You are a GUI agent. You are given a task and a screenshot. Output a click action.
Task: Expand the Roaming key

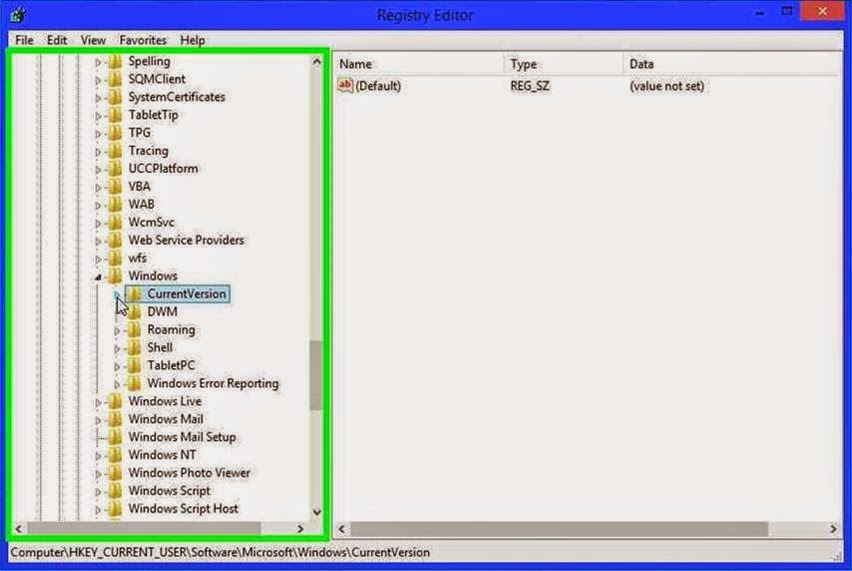point(117,331)
